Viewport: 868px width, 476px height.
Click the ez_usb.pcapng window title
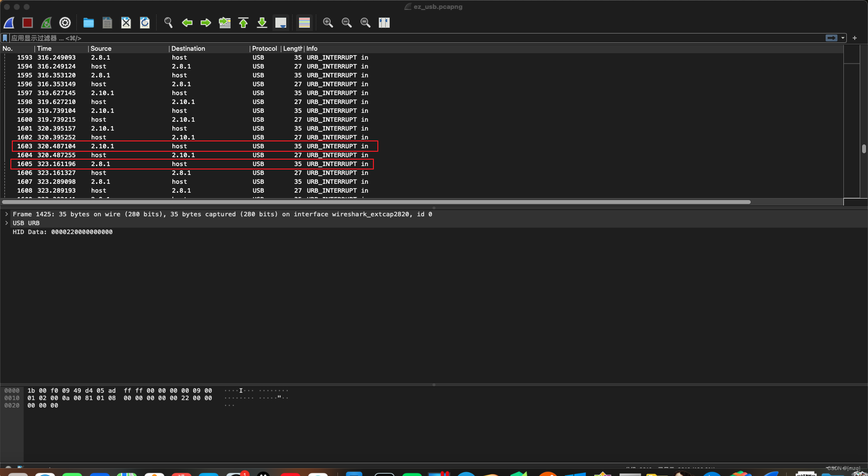(438, 7)
